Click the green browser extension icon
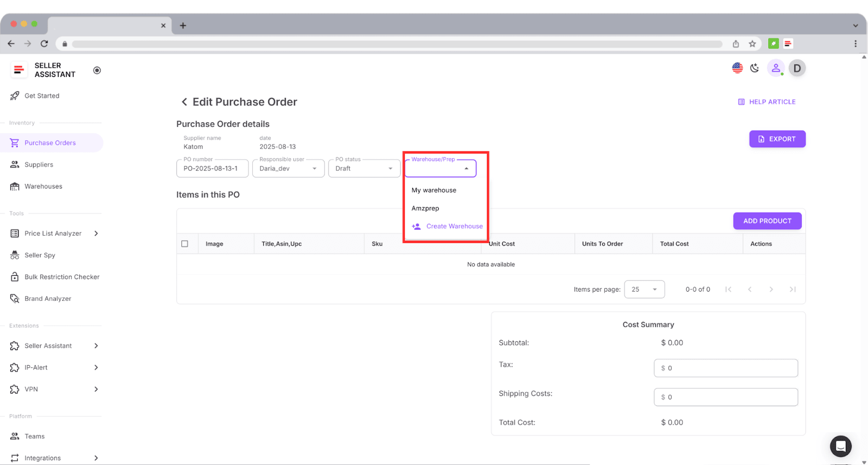The height and width of the screenshot is (465, 868). coord(774,43)
